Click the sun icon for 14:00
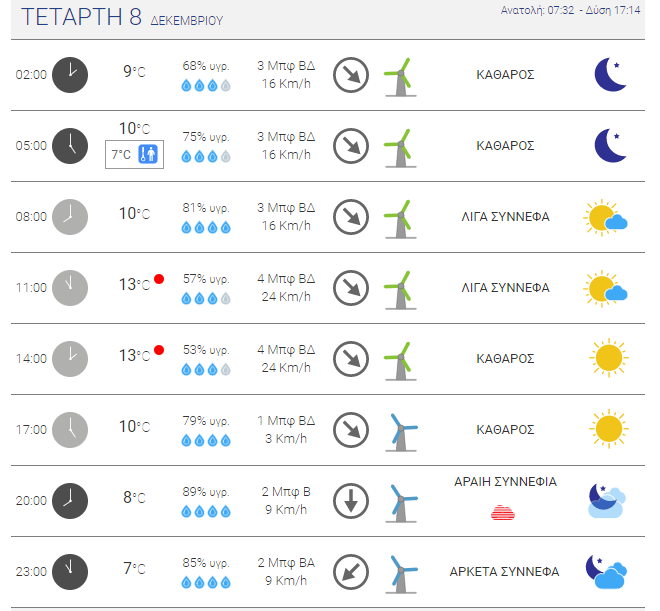 coord(609,358)
